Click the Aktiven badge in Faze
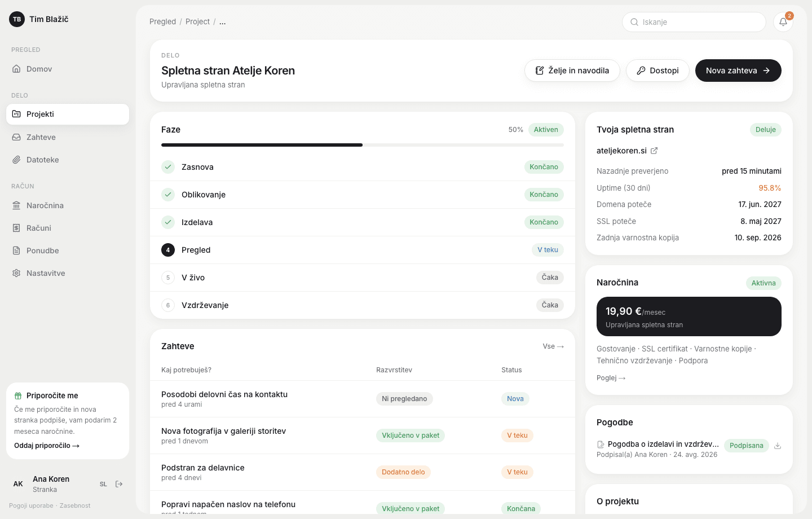Screen dimensions: 812x519 546,130
